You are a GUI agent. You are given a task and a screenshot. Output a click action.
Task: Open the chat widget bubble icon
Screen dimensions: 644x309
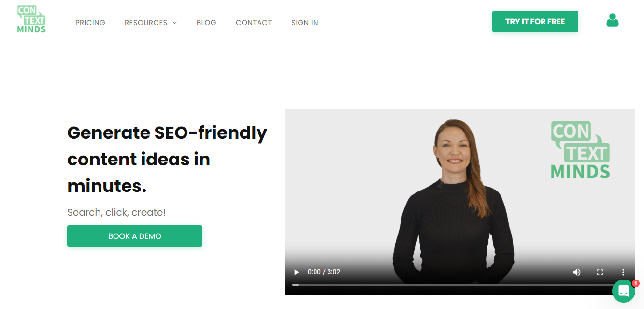pos(624,291)
